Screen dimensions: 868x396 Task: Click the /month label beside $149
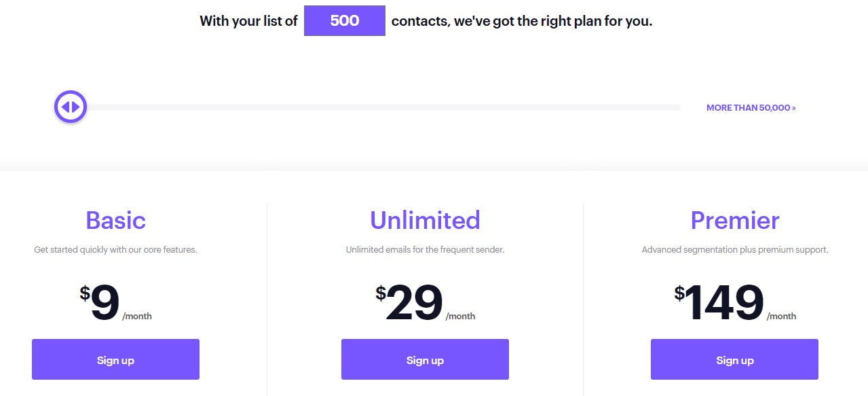[x=782, y=317]
